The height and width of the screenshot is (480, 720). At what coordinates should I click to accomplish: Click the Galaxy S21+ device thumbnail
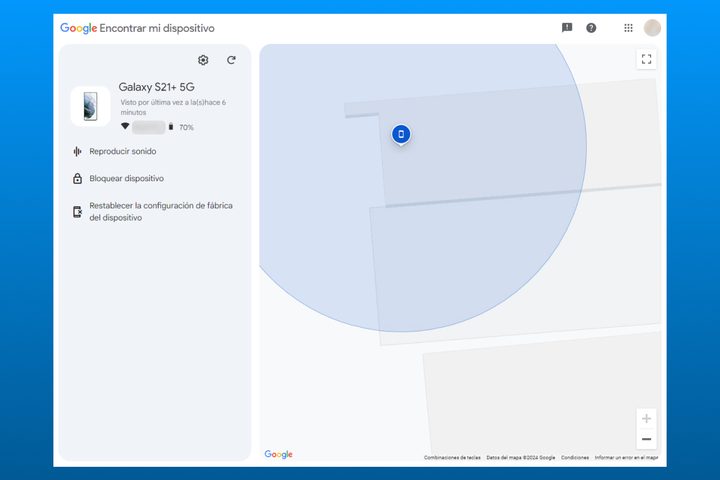click(x=90, y=106)
